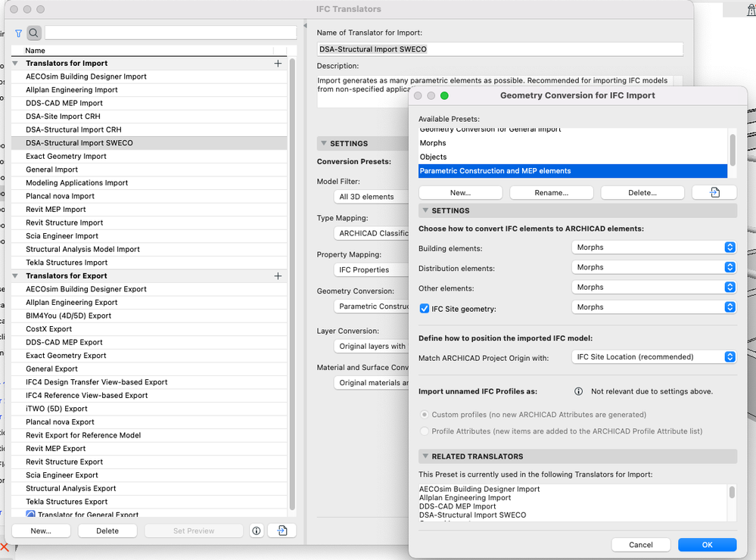Click info icon beside Not relevant due to settings
Viewport: 756px width, 560px height.
[x=579, y=391]
